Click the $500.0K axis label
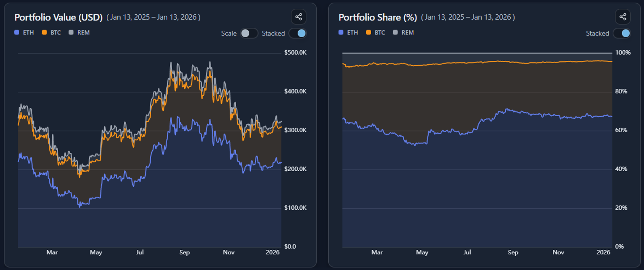This screenshot has height=270, width=644. point(295,53)
